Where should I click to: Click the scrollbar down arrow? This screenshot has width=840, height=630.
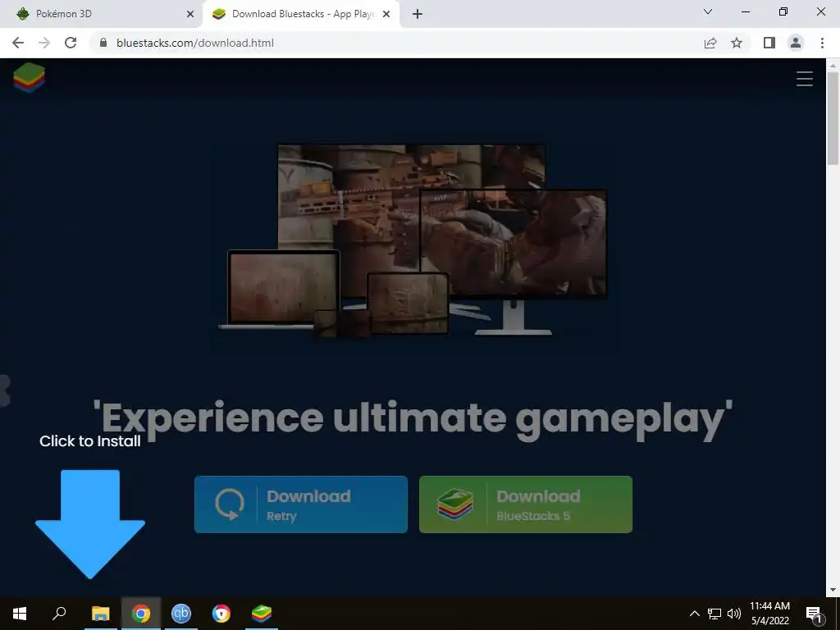[833, 590]
